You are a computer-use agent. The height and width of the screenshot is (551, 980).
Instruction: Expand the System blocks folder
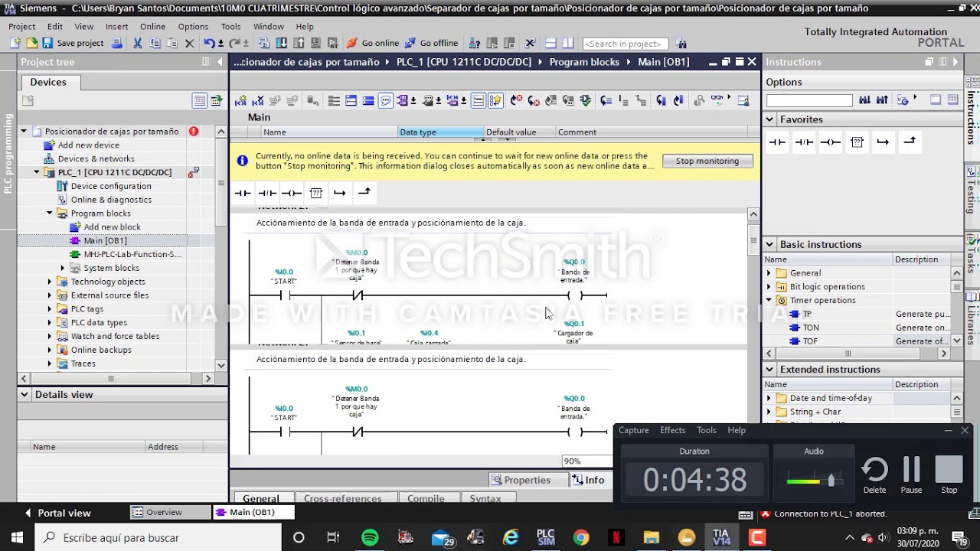coord(63,268)
